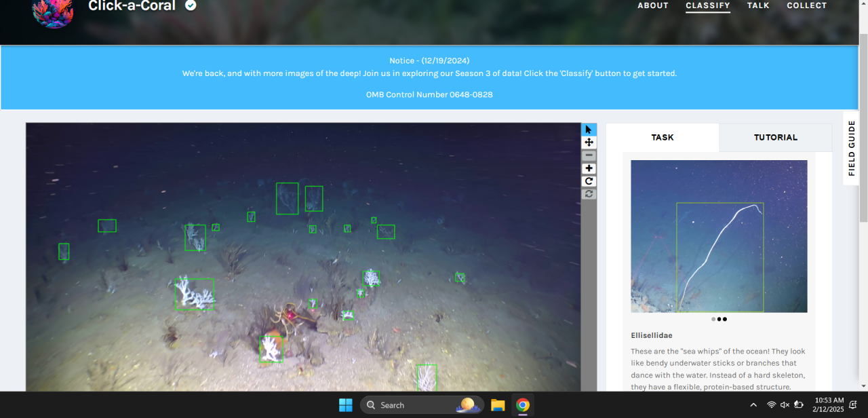Go to the CLASSIFY page
The width and height of the screenshot is (868, 418).
(x=708, y=5)
